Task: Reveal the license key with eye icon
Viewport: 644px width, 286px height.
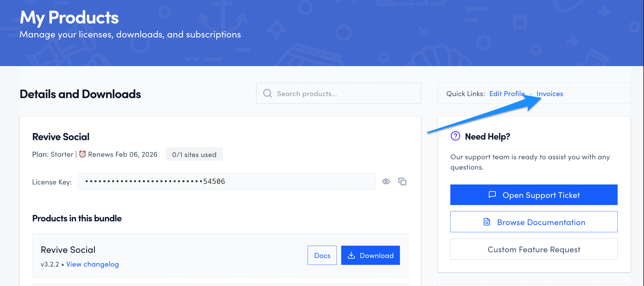Action: click(x=386, y=182)
